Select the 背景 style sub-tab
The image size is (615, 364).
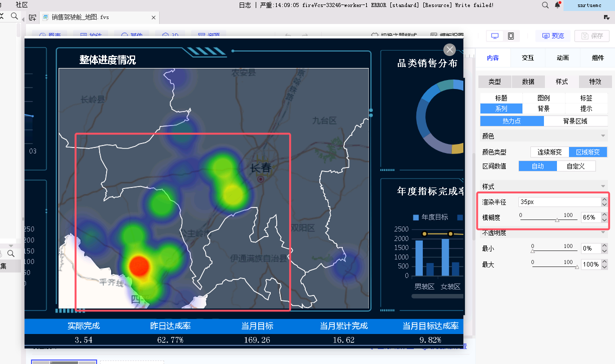[x=544, y=108]
